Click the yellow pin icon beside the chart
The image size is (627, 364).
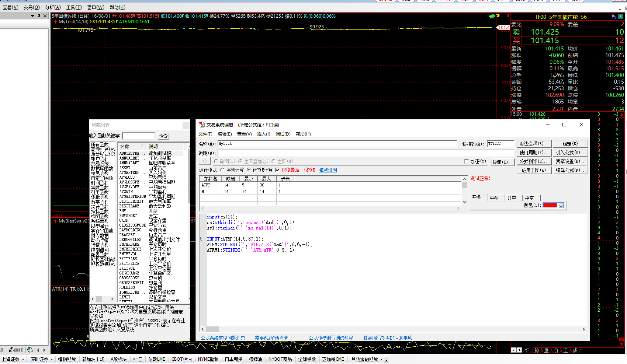coord(498,16)
